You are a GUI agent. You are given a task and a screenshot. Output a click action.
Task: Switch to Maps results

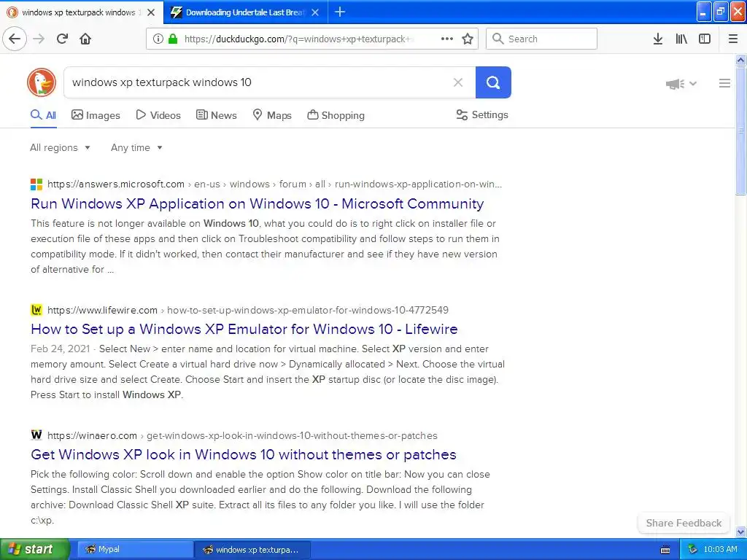click(272, 115)
